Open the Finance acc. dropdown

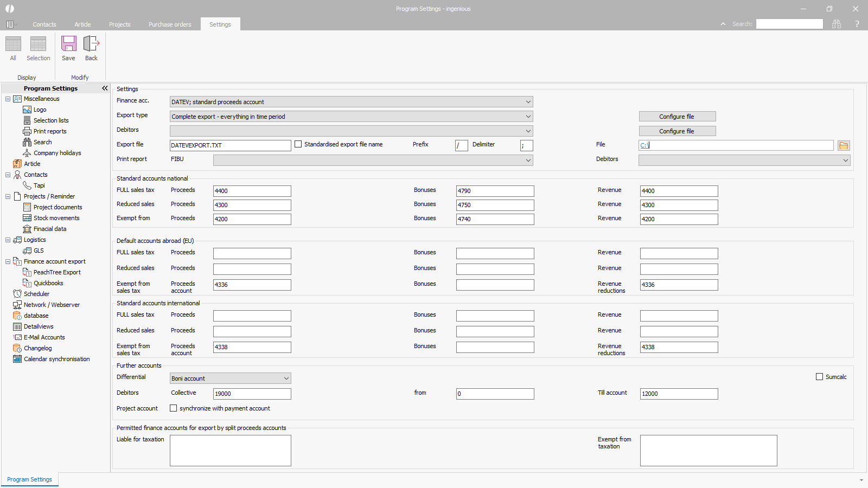click(x=351, y=102)
